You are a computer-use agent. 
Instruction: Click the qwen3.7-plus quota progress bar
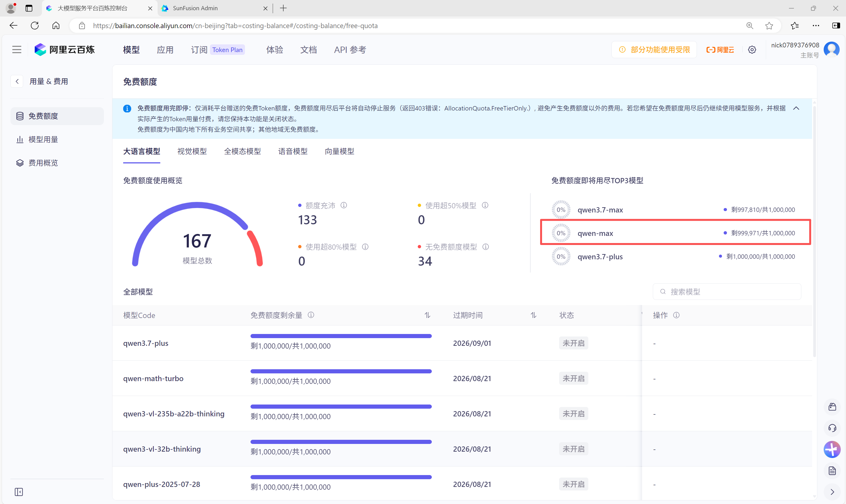pyautogui.click(x=341, y=336)
